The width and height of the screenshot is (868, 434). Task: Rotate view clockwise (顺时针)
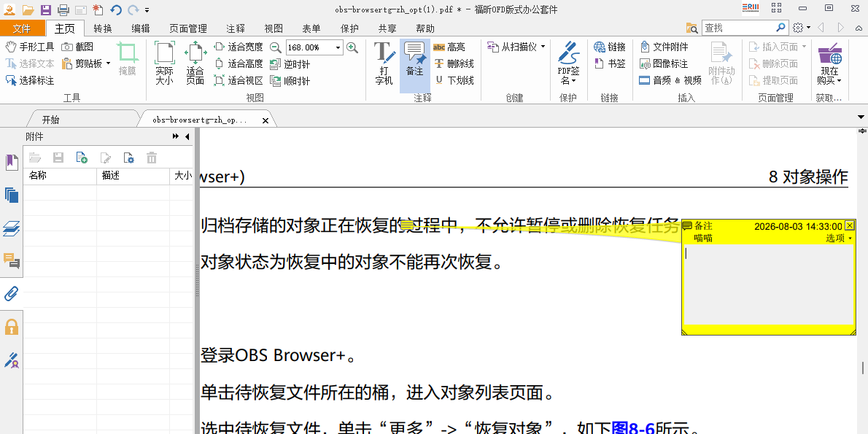click(290, 80)
